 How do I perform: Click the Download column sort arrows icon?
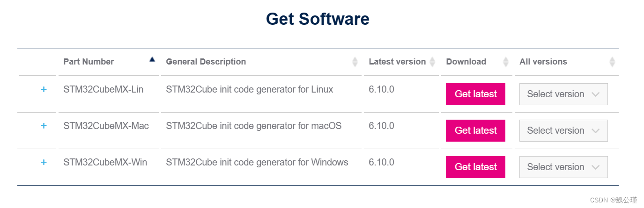(506, 62)
